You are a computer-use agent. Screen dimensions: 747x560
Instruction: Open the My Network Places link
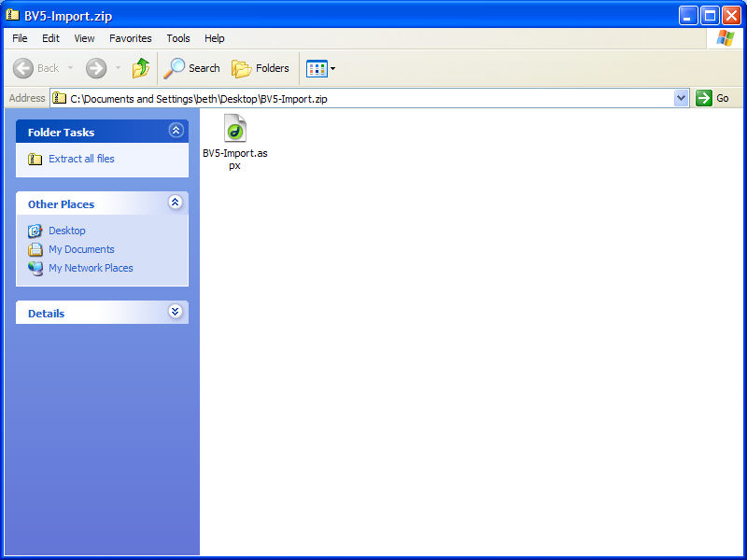tap(91, 268)
